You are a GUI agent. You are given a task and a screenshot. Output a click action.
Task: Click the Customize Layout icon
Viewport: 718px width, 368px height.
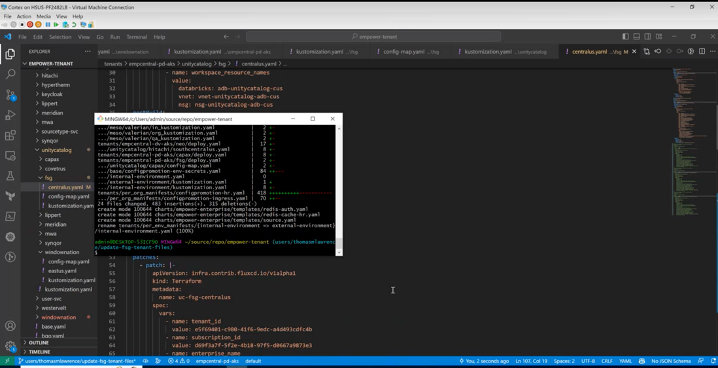pyautogui.click(x=659, y=37)
